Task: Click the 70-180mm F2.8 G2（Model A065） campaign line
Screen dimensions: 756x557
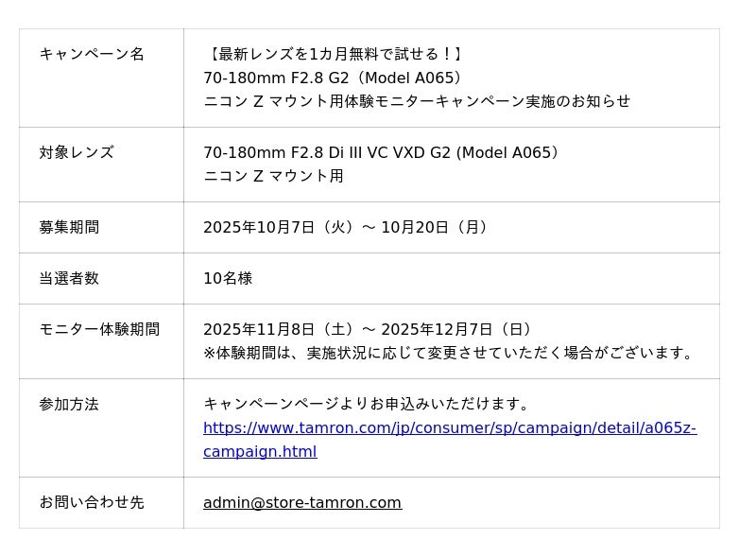Action: click(333, 78)
